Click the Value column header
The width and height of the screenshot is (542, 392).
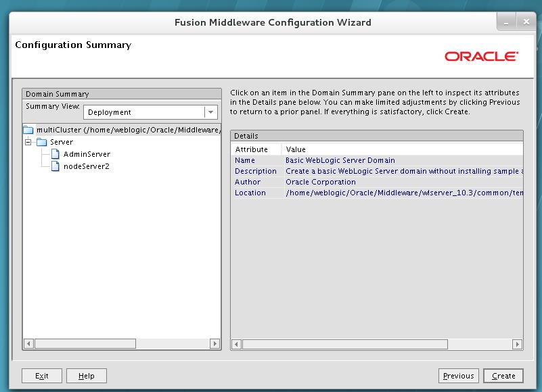403,149
